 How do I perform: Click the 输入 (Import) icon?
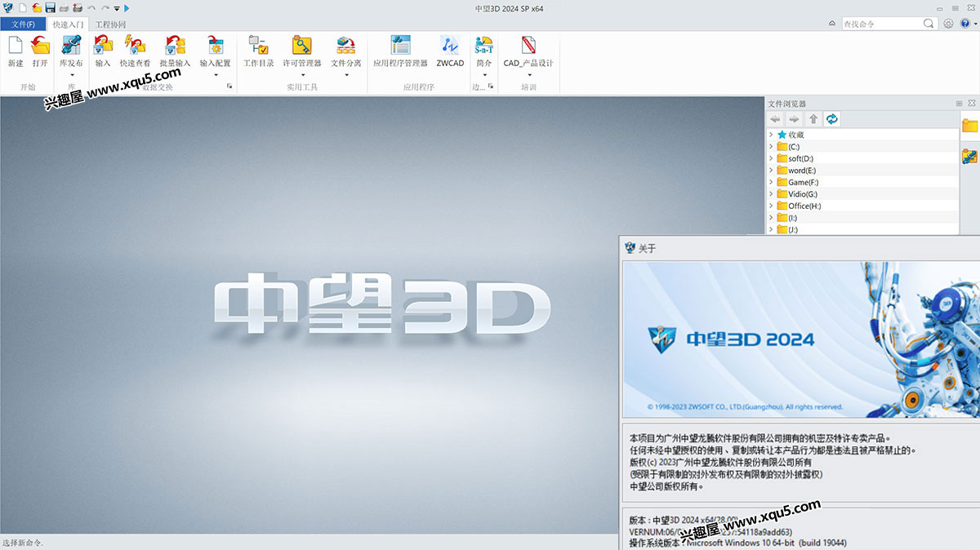pyautogui.click(x=103, y=46)
